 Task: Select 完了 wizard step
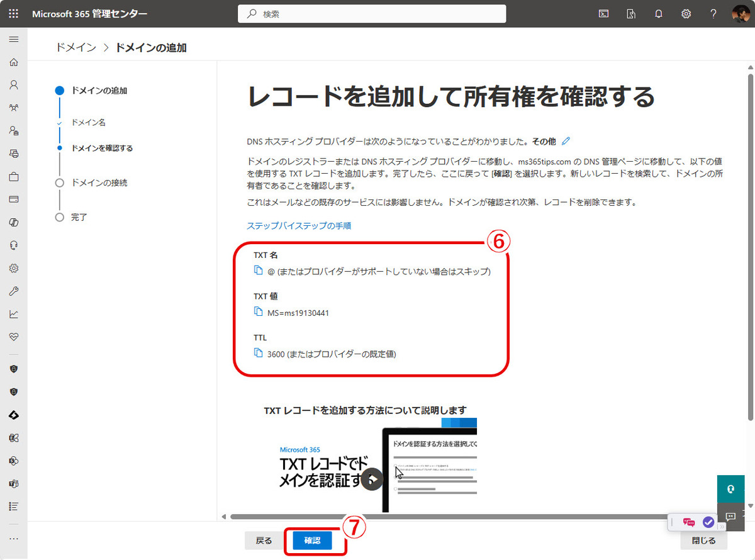[79, 217]
